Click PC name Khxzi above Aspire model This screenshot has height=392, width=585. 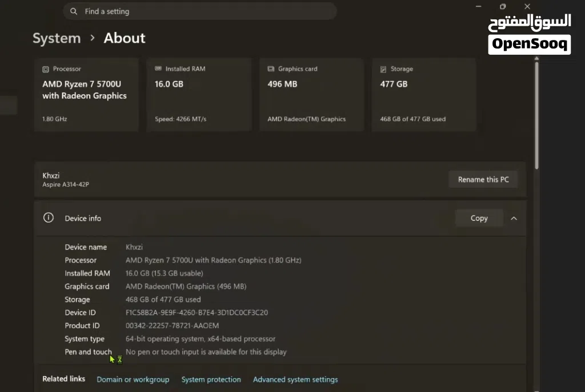coord(51,176)
